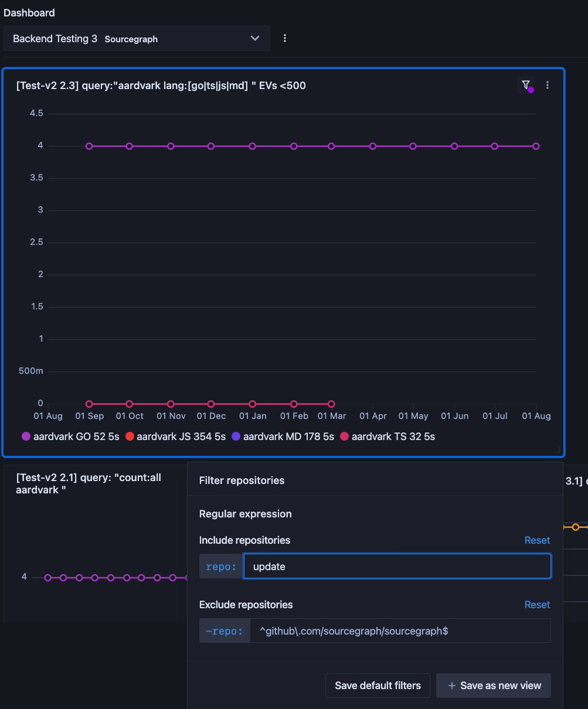Viewport: 588px width, 709px height.
Task: Click Save as new view button
Action: coord(494,686)
